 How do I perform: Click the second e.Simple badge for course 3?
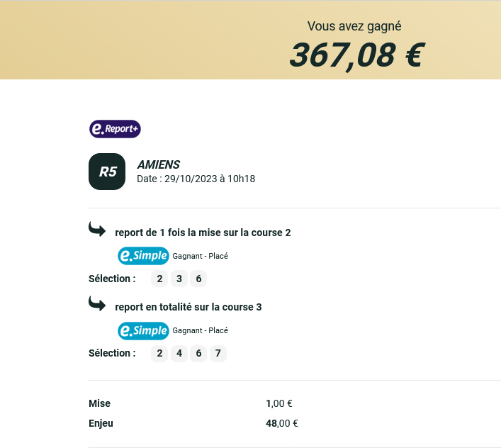point(143,330)
